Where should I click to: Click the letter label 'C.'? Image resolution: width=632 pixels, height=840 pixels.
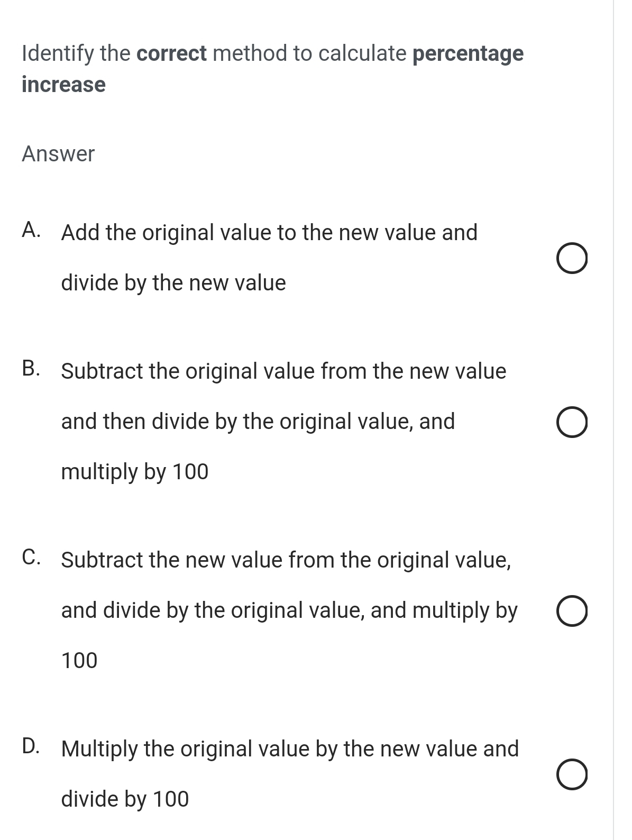click(x=33, y=558)
